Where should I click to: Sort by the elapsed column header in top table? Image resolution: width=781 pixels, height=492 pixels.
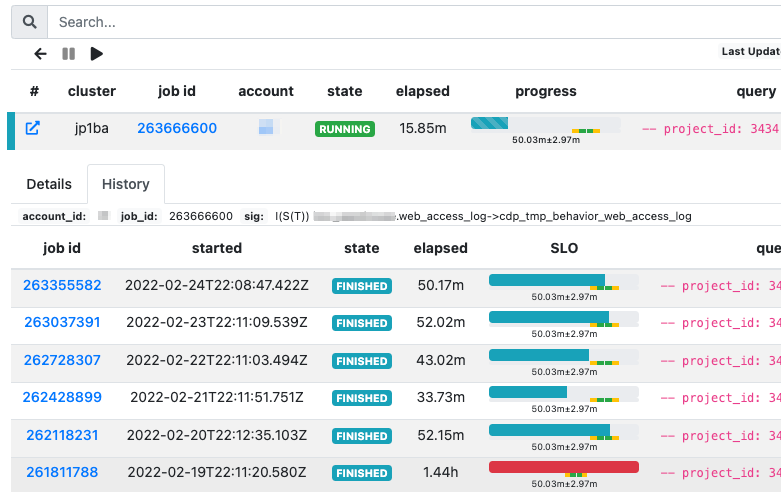[423, 91]
